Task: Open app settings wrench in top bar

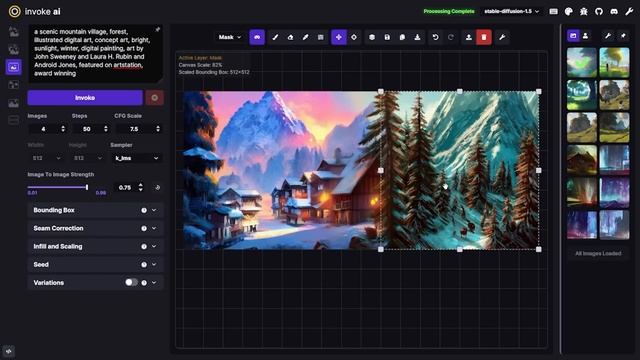Action: [629, 11]
